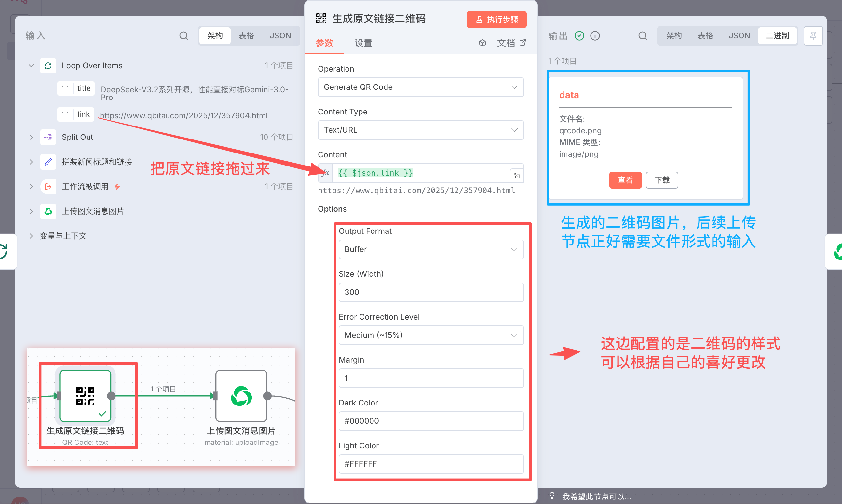Image resolution: width=842 pixels, height=504 pixels.
Task: Click the 查看 button for qrcode.png
Action: pyautogui.click(x=625, y=180)
